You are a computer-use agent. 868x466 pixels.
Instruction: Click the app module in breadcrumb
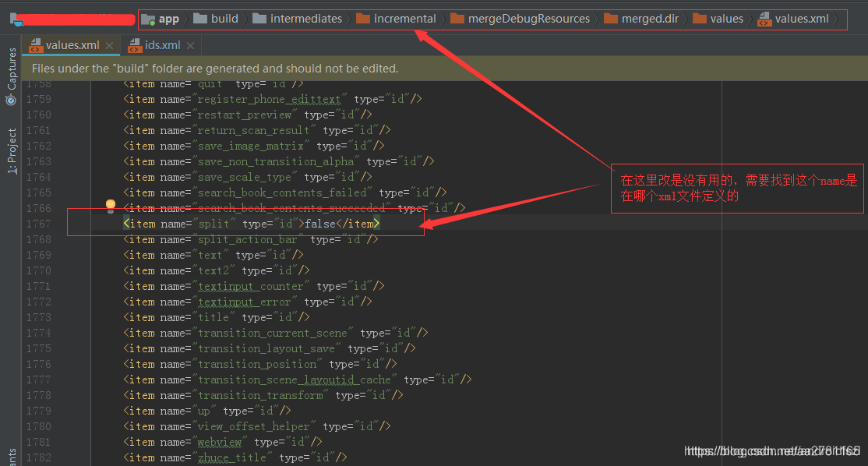click(x=161, y=19)
